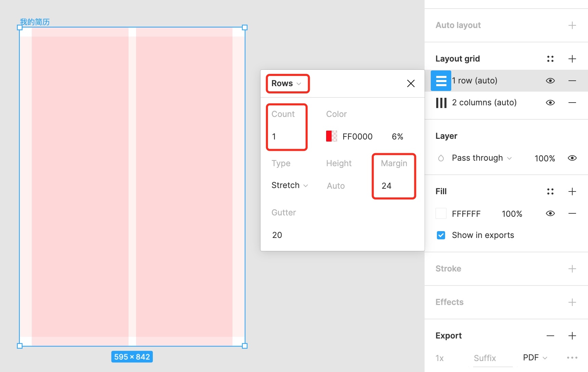The width and height of the screenshot is (588, 372).
Task: Uncheck Show in exports
Action: pos(441,235)
